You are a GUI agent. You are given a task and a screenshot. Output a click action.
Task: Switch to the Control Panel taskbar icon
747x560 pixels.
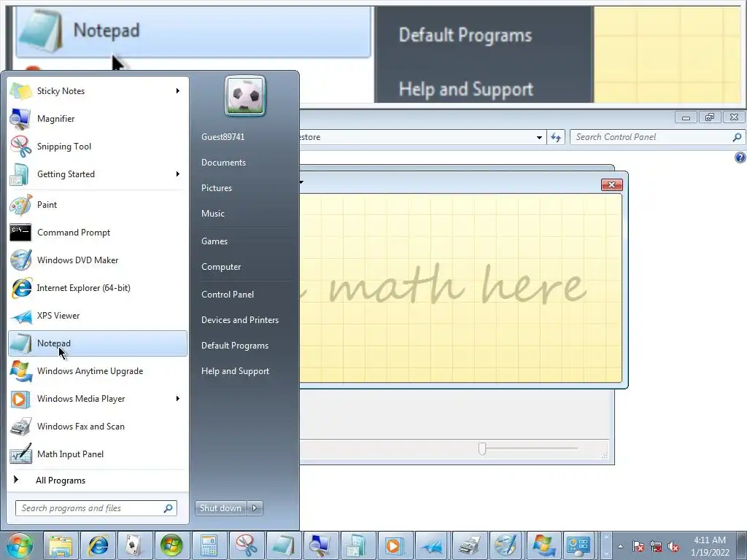(578, 545)
